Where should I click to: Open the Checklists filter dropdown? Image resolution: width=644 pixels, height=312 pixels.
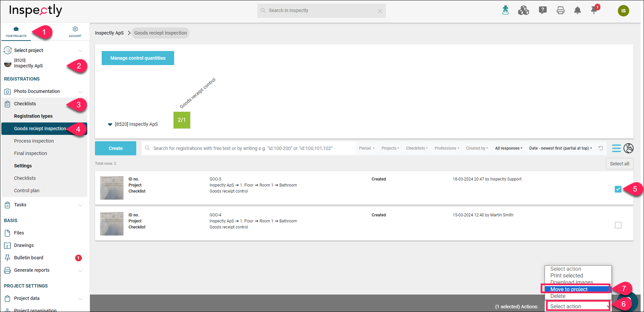tap(417, 148)
